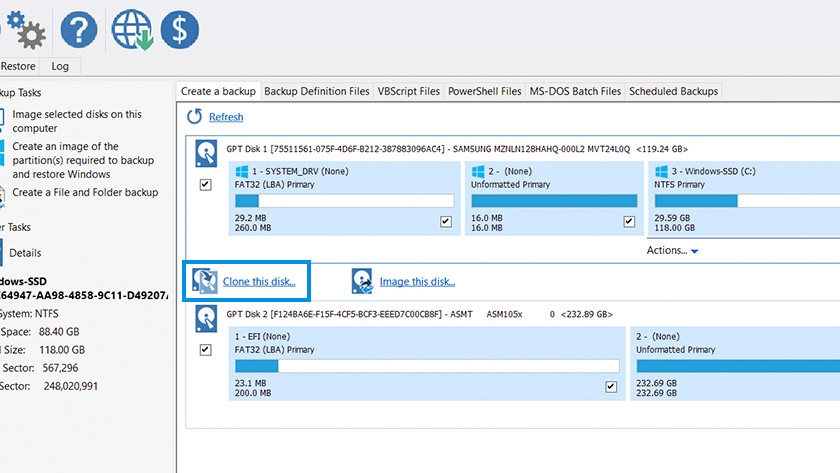Click the settings gears icon

(25, 31)
